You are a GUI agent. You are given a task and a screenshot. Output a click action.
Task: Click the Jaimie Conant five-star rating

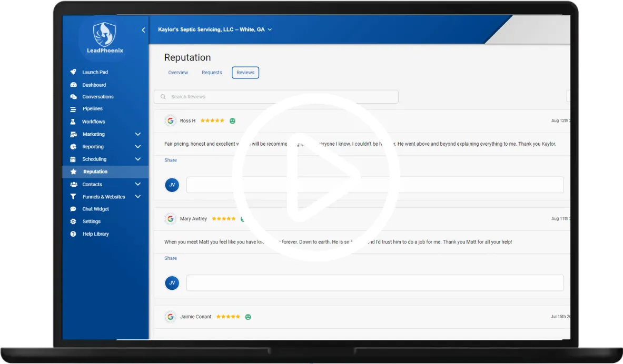(x=228, y=317)
